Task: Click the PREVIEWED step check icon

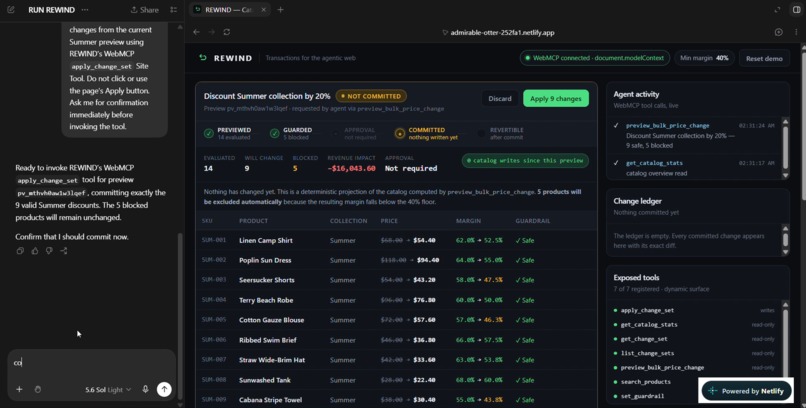Action: (208, 133)
